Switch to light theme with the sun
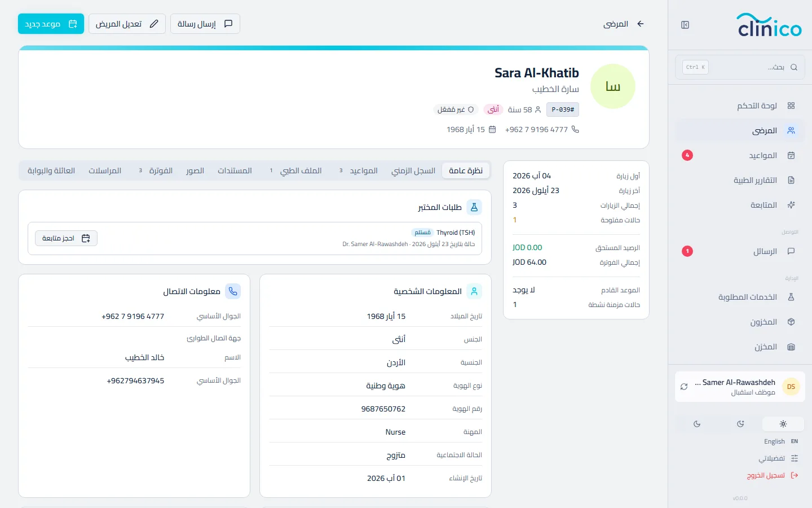The width and height of the screenshot is (812, 508). coord(783,424)
